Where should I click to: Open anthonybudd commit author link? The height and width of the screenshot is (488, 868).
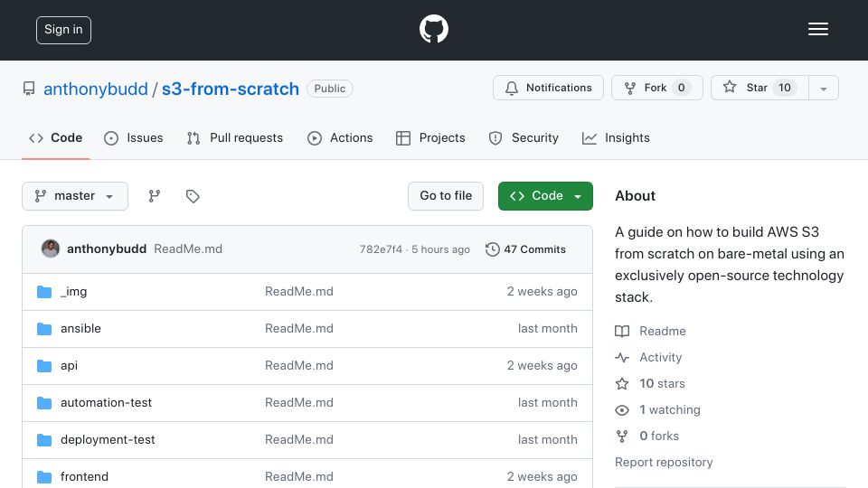pyautogui.click(x=107, y=249)
